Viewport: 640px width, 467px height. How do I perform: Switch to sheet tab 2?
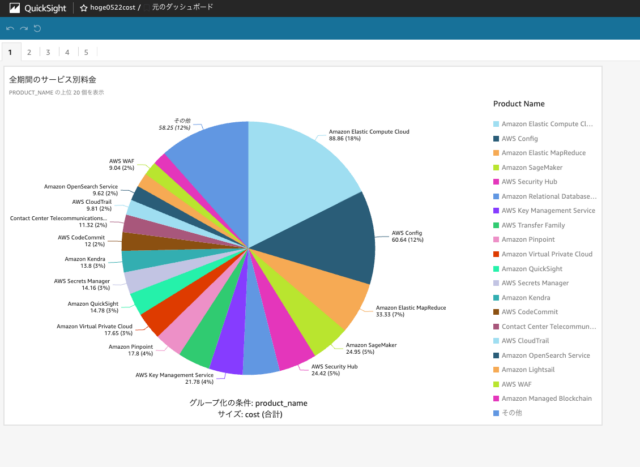(29, 52)
